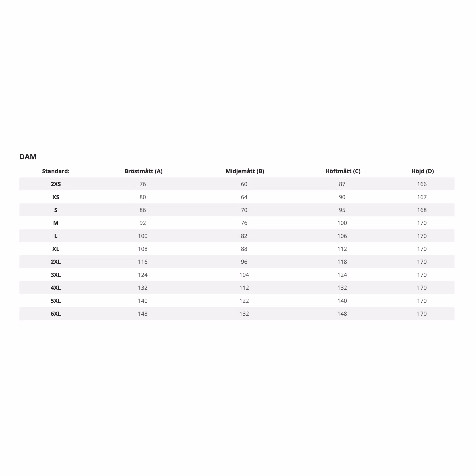Click the Bröstmått (A) column header
The height and width of the screenshot is (476, 476).
pyautogui.click(x=143, y=171)
